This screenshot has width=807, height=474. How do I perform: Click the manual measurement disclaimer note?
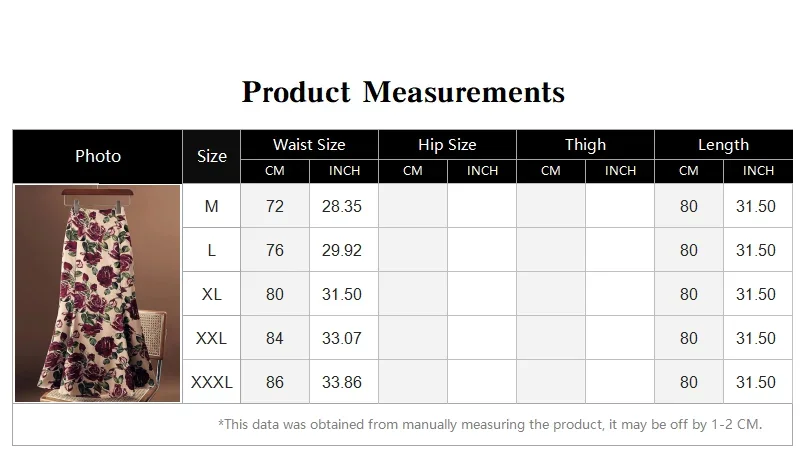pos(490,425)
